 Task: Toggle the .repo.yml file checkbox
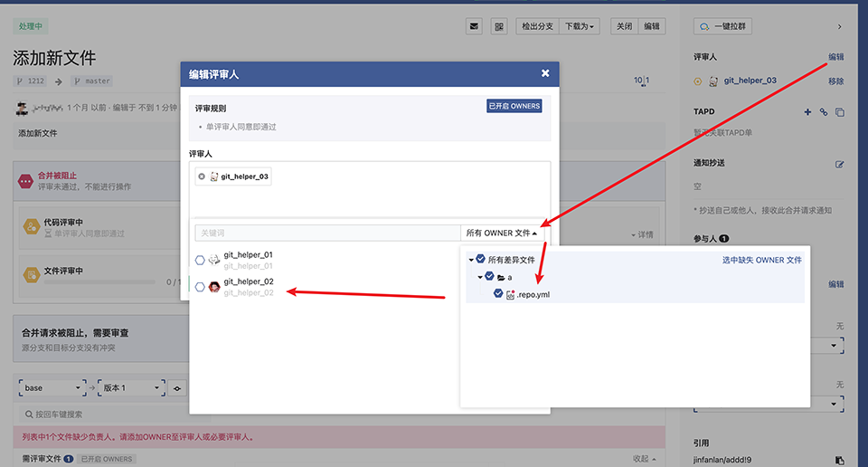point(498,294)
